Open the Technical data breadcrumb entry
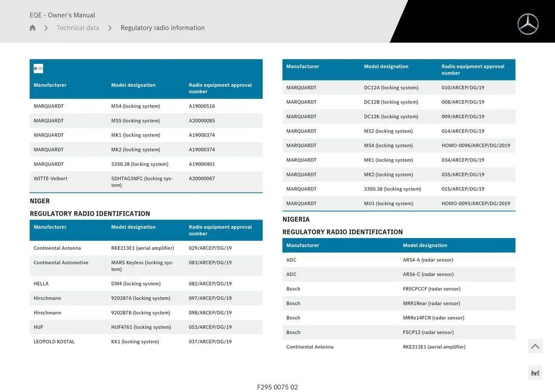 click(x=78, y=27)
